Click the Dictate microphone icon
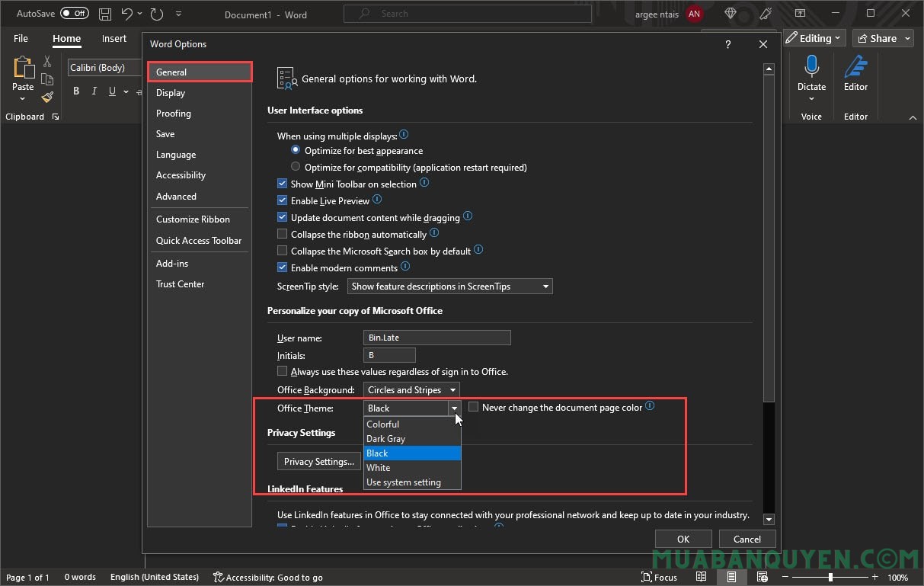 tap(811, 67)
